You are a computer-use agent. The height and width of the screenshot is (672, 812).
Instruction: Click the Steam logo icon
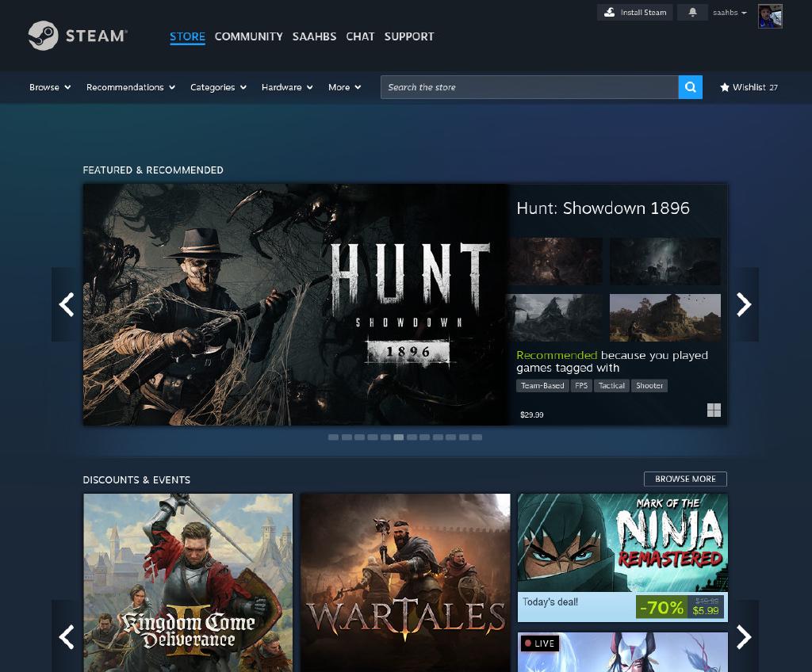[45, 35]
